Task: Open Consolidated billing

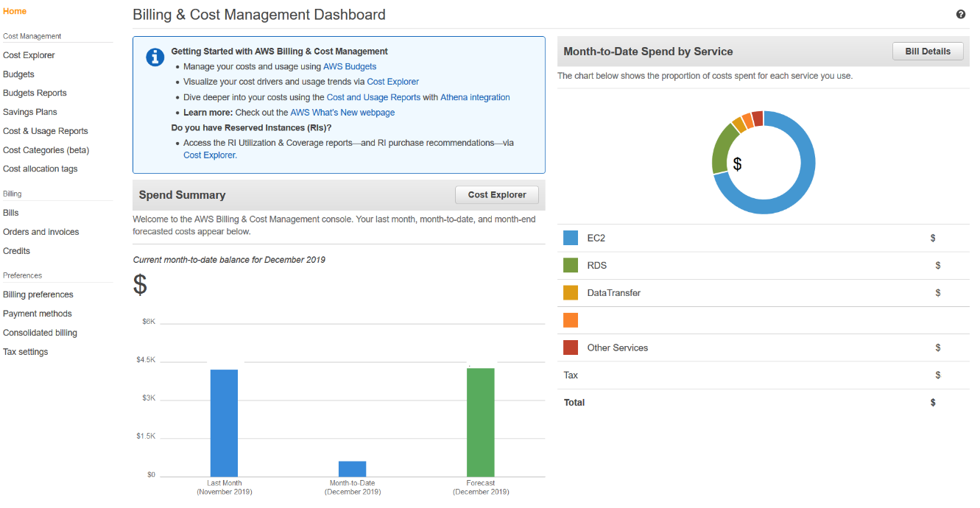Action: tap(40, 333)
